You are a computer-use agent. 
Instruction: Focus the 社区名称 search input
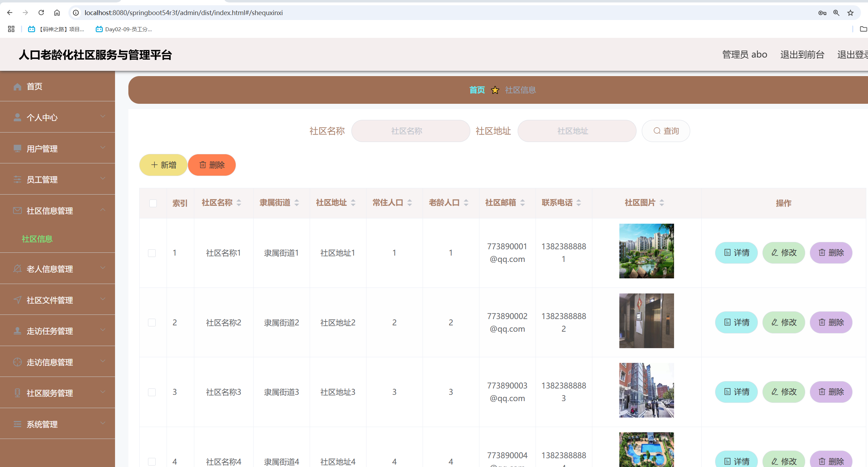pos(411,131)
